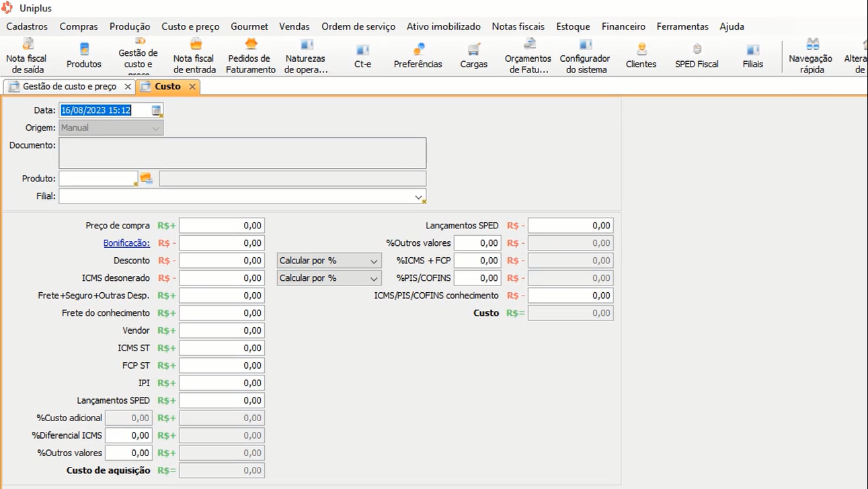Click the %ICMS + FCP percentage field
This screenshot has width=868, height=489.
477,261
